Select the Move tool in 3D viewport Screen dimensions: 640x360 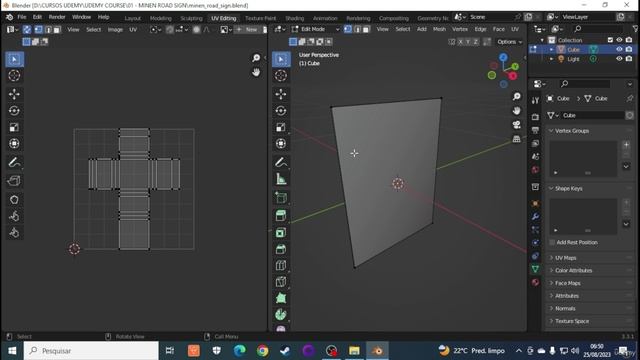(x=281, y=94)
